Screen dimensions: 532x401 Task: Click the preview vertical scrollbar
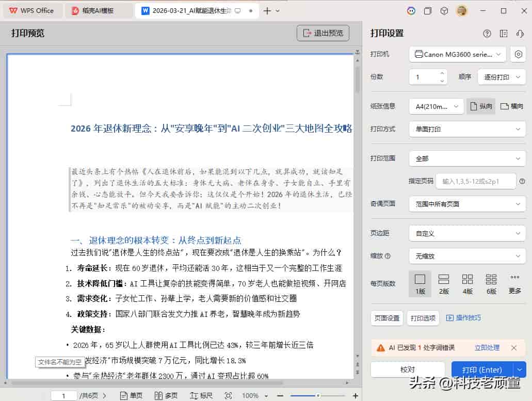[x=357, y=79]
